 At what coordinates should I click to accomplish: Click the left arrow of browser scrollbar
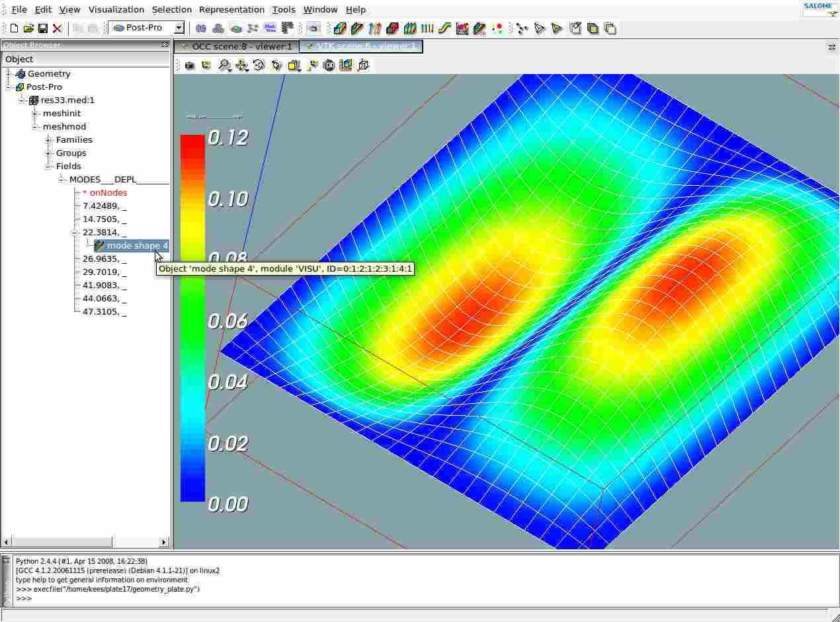coord(7,542)
